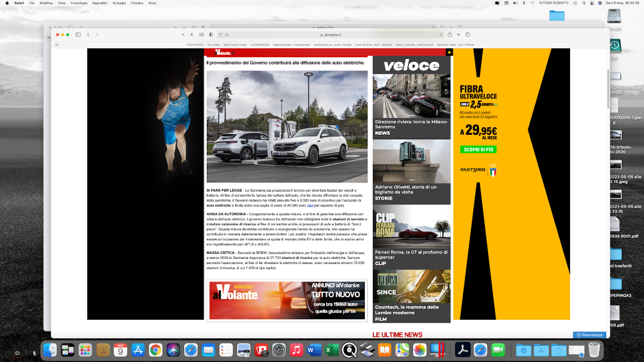Launch Microsoft Word from the Dock
The height and width of the screenshot is (362, 644).
tap(314, 349)
